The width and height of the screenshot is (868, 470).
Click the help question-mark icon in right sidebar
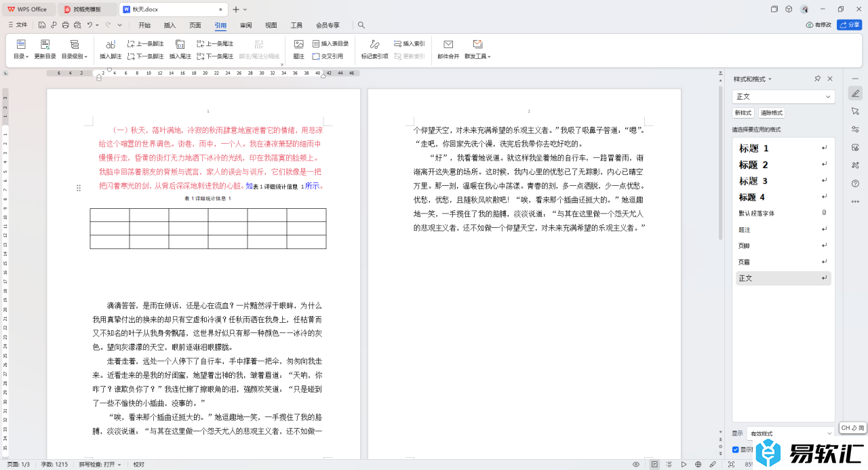[x=855, y=183]
